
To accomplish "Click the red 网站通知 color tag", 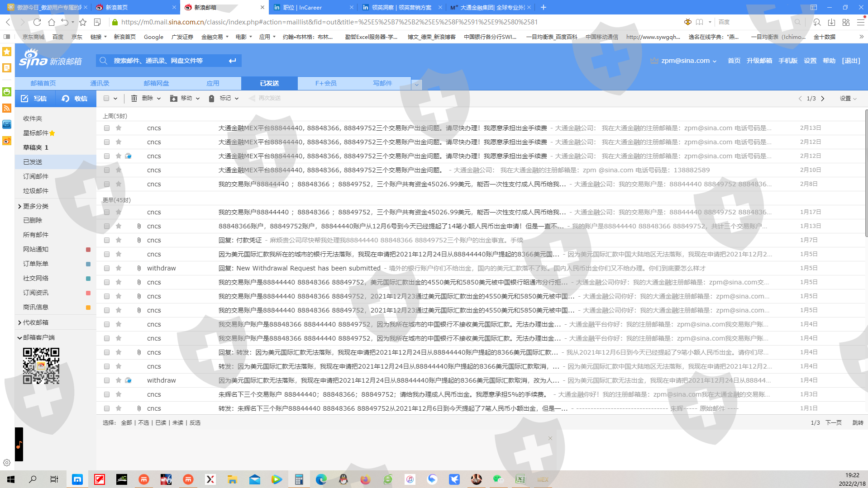I will coord(88,250).
